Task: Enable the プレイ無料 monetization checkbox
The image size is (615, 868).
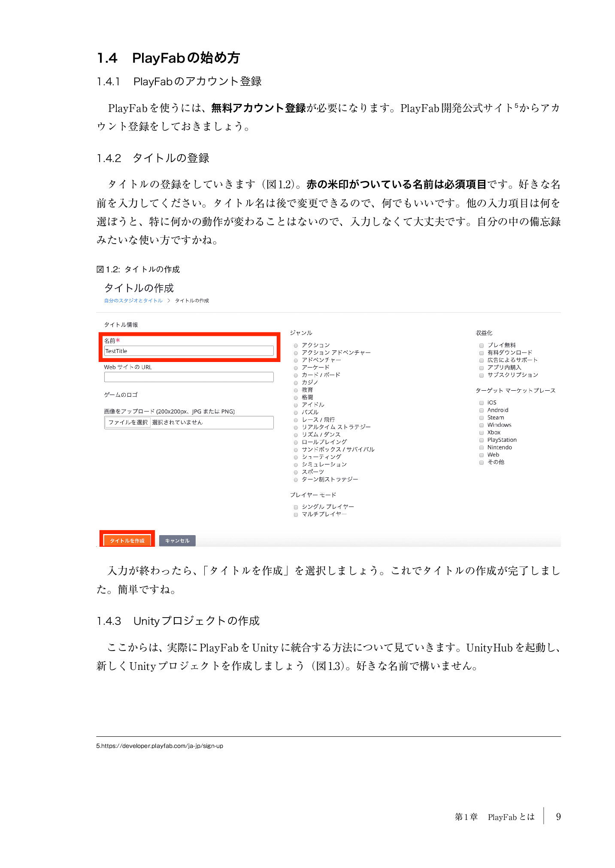Action: (x=482, y=346)
